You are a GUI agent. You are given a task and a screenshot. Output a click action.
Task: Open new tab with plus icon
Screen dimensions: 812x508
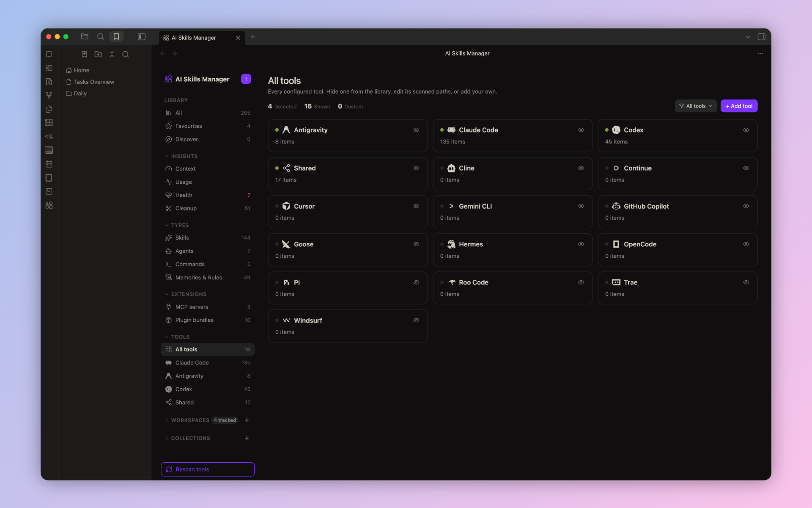click(253, 37)
